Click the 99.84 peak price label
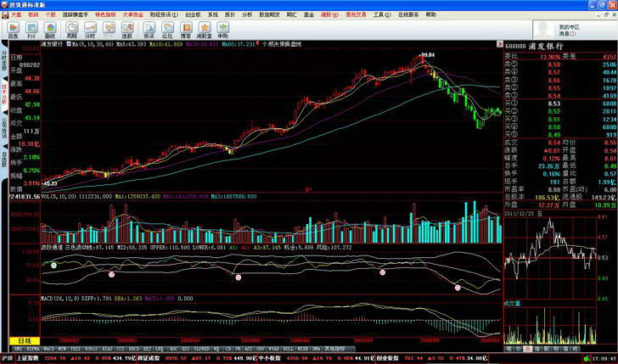The height and width of the screenshot is (364, 618). [x=428, y=55]
